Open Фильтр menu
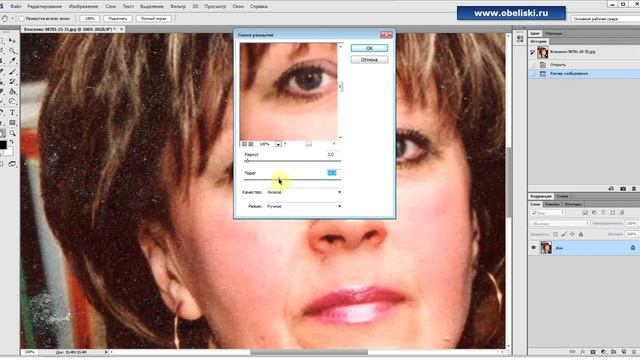This screenshot has width=640, height=360. pyautogui.click(x=178, y=7)
